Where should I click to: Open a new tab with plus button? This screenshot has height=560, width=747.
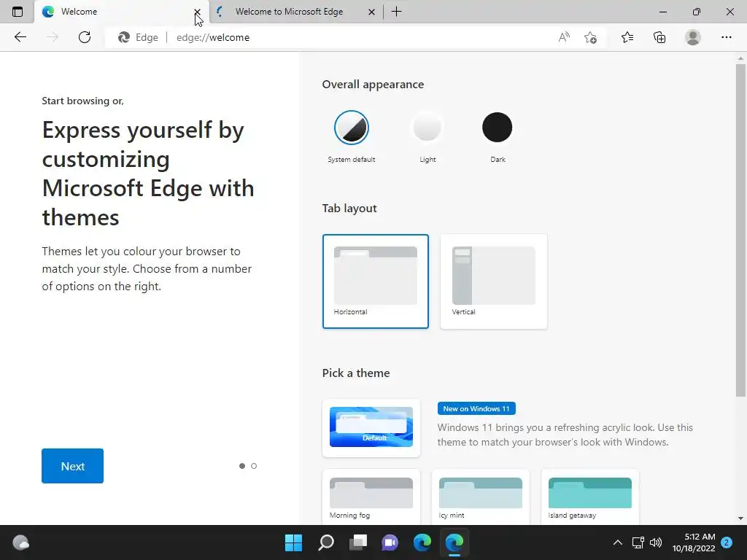click(x=396, y=12)
